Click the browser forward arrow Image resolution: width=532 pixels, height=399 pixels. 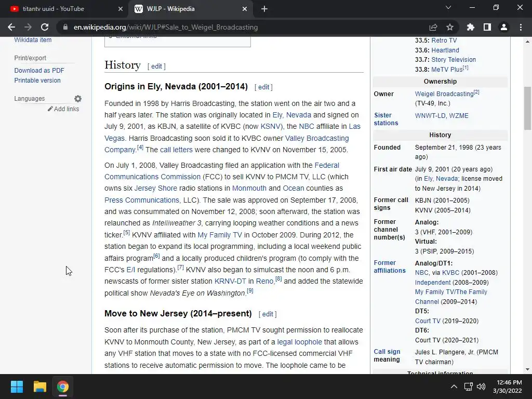pos(28,27)
